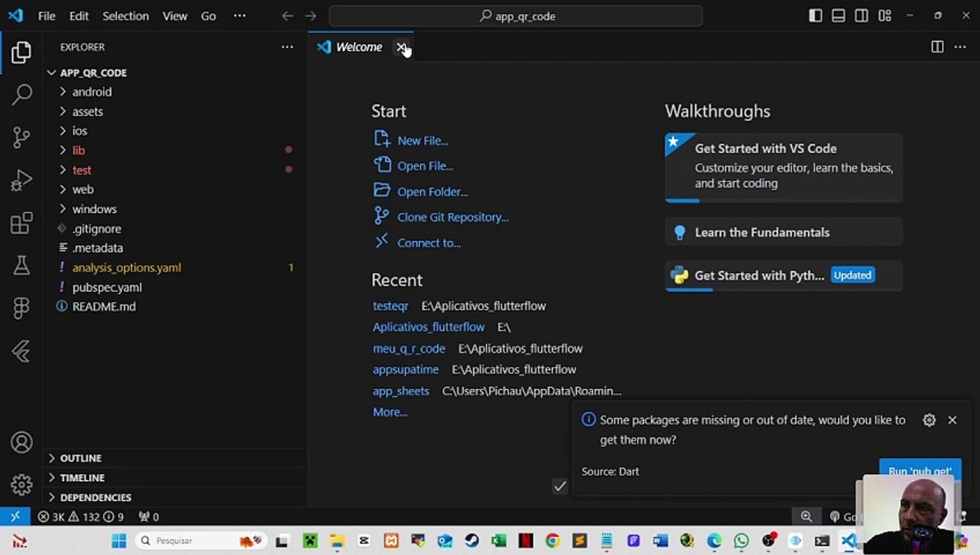Expand the TIMELINE section
The height and width of the screenshot is (555, 980).
(x=176, y=478)
